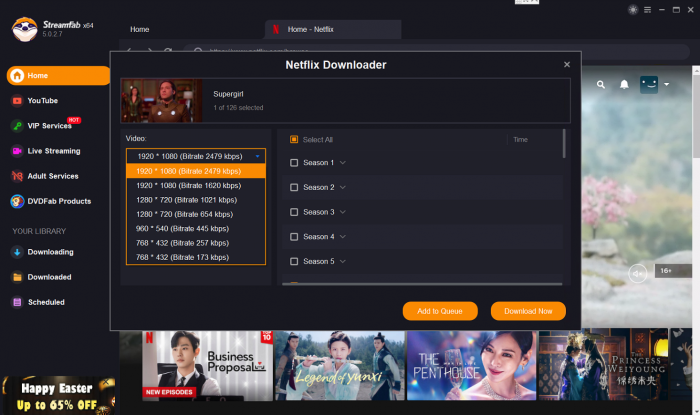Screen dimensions: 700x415
Task: Expand the Season 2 episode list
Action: (x=342, y=187)
